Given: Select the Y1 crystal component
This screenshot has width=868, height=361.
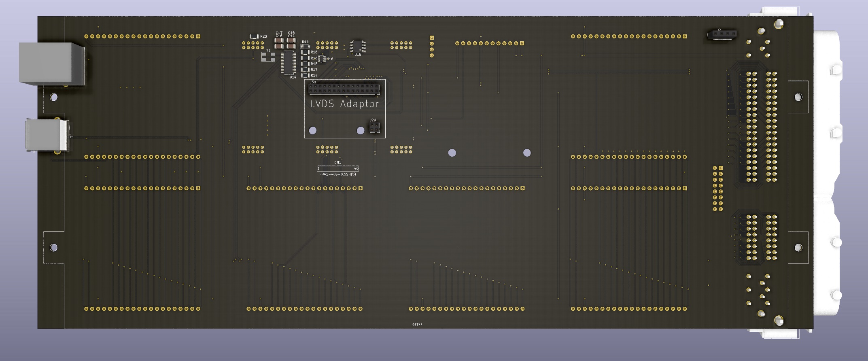Looking at the screenshot, I should 267,57.
